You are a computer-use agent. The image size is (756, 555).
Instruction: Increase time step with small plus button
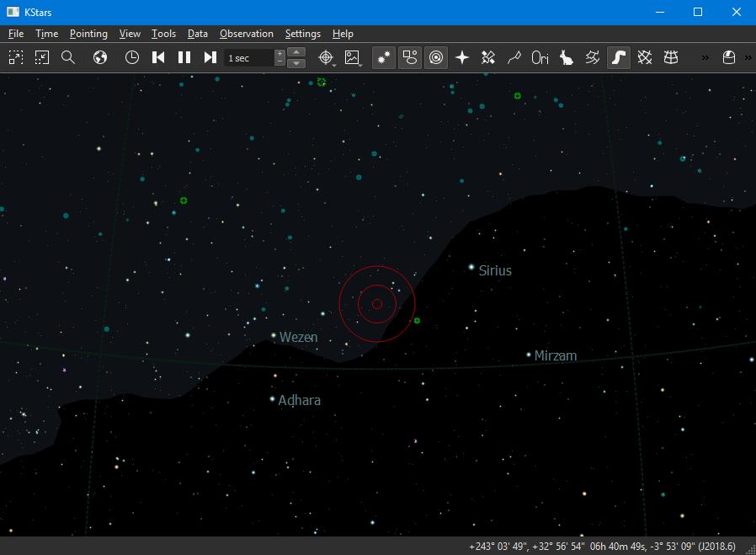[280, 54]
